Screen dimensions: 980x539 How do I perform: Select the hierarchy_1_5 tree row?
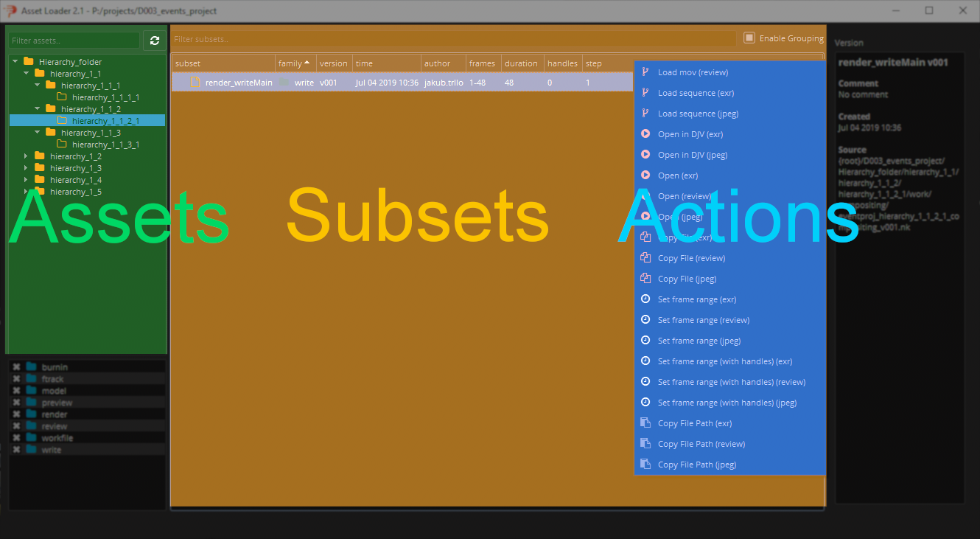(x=87, y=192)
